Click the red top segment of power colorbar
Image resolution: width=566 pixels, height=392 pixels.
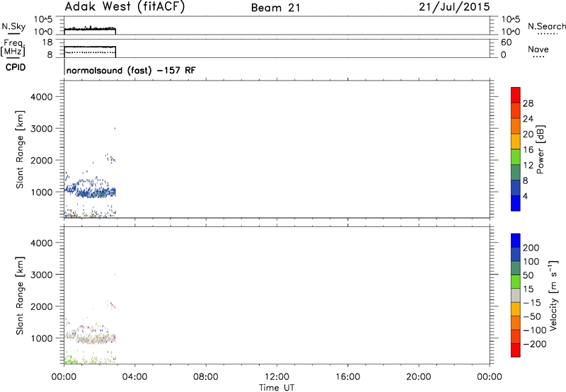point(516,95)
